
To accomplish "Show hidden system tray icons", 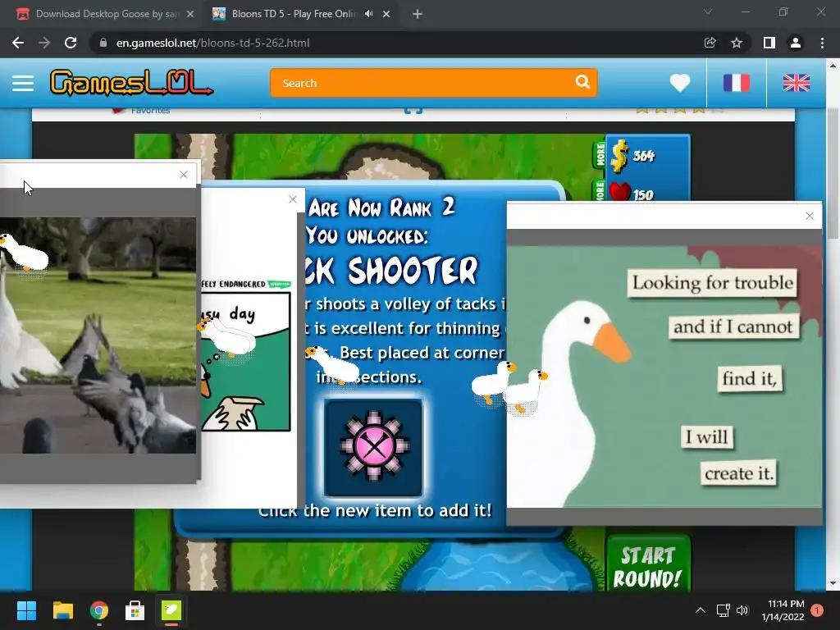I will [701, 610].
